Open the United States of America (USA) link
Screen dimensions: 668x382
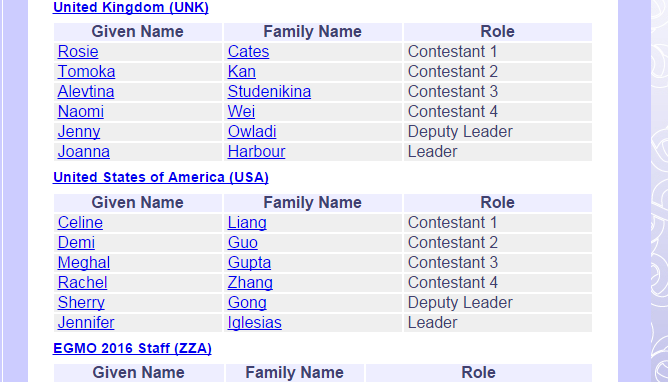[x=161, y=177]
